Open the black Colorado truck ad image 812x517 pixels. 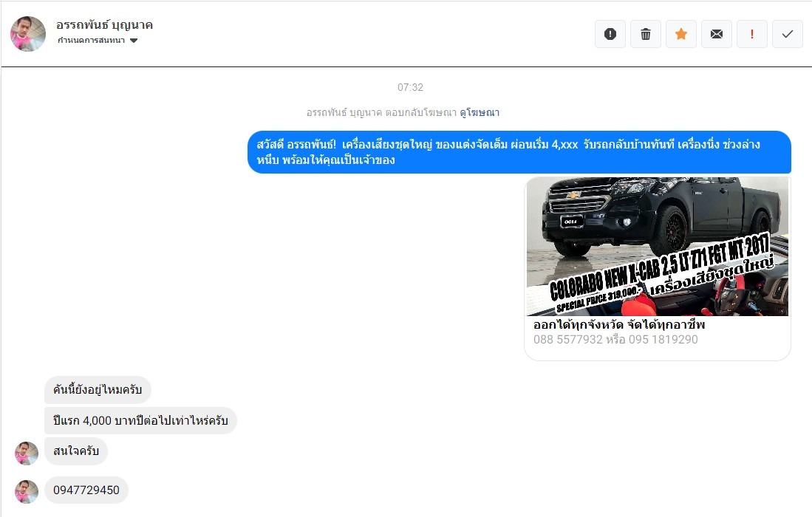pyautogui.click(x=658, y=247)
